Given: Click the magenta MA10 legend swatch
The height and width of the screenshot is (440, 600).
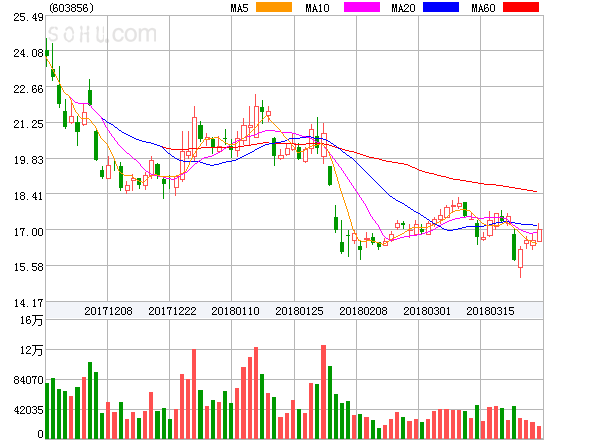Looking at the screenshot, I should point(362,7).
